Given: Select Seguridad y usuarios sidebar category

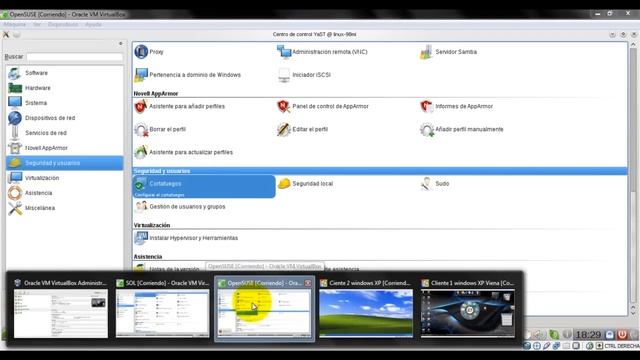Looking at the screenshot, I should point(64,163).
